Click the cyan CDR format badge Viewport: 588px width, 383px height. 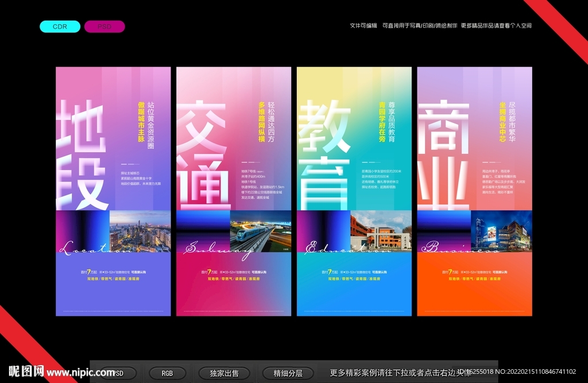click(59, 26)
